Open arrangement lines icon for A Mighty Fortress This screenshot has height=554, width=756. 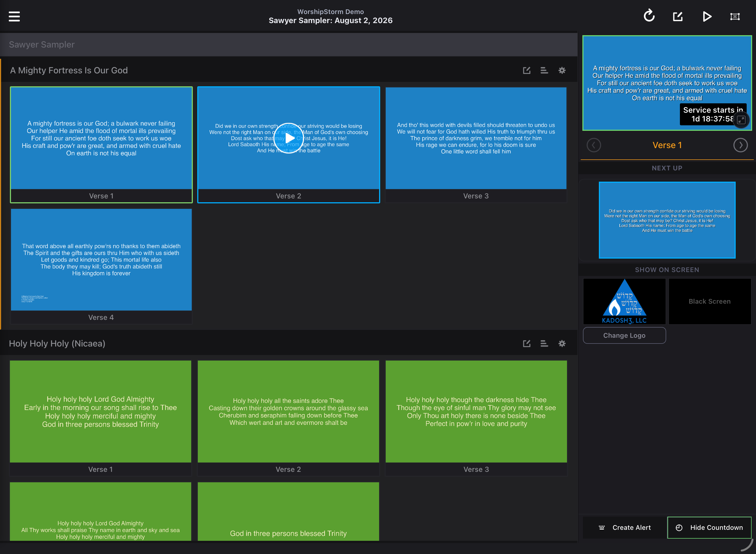(544, 70)
